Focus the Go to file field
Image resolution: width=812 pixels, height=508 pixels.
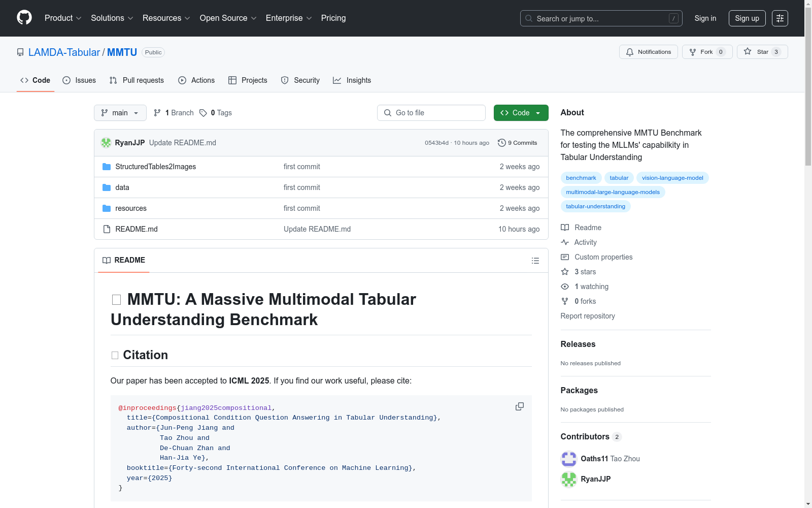point(431,113)
